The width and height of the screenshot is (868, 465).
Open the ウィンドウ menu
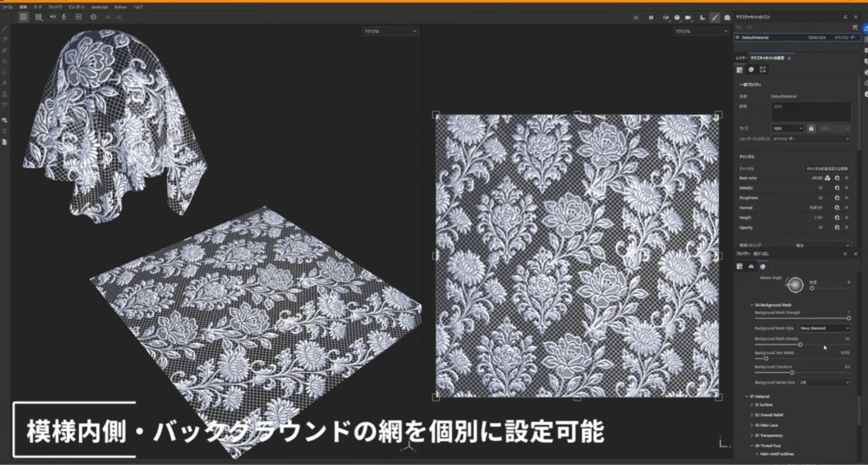tap(55, 7)
